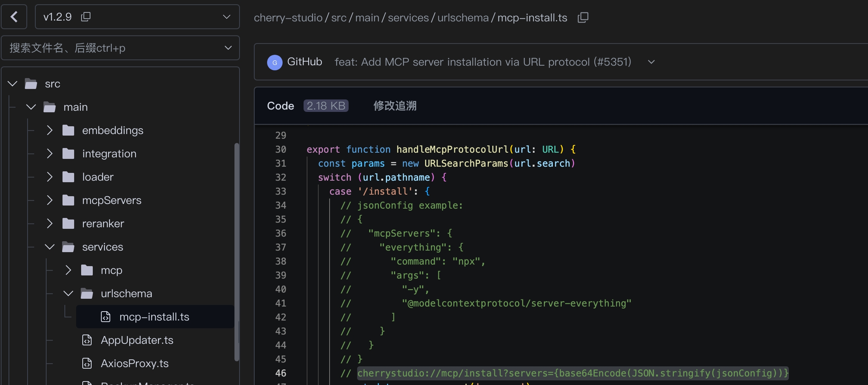This screenshot has height=385, width=868.
Task: Click the file tree vertical scrollbar
Action: (236, 253)
